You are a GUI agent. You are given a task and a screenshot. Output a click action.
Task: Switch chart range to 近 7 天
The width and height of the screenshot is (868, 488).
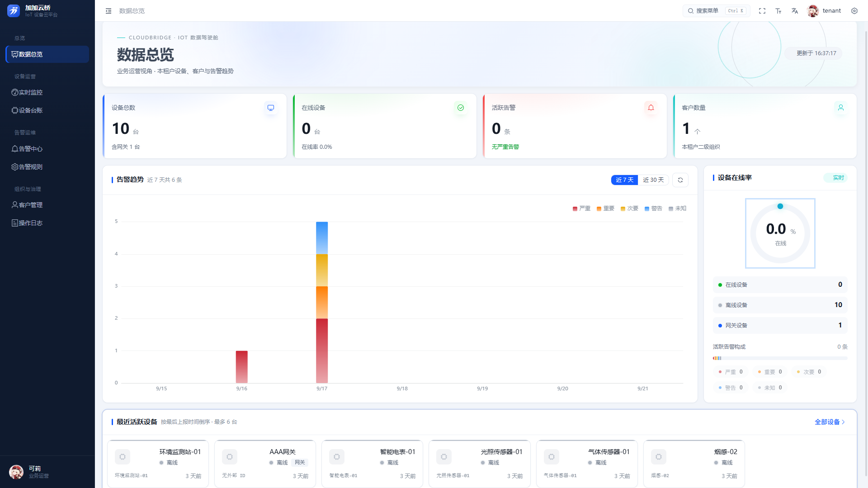click(625, 180)
